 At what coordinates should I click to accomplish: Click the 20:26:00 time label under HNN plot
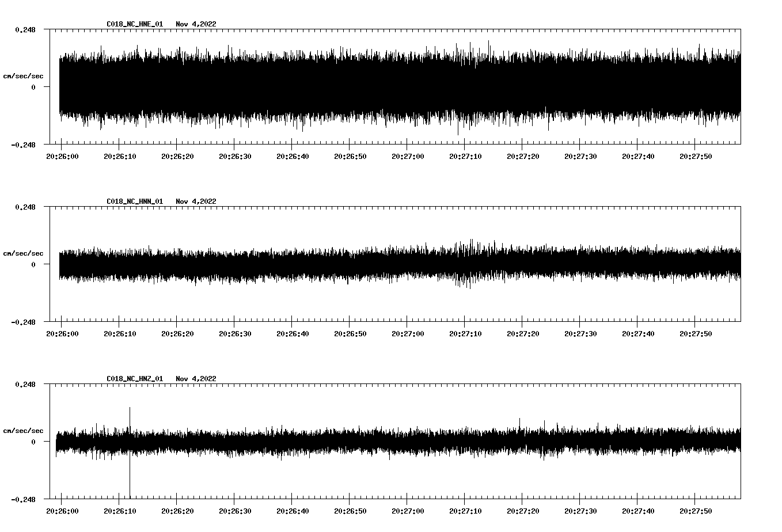pos(62,334)
